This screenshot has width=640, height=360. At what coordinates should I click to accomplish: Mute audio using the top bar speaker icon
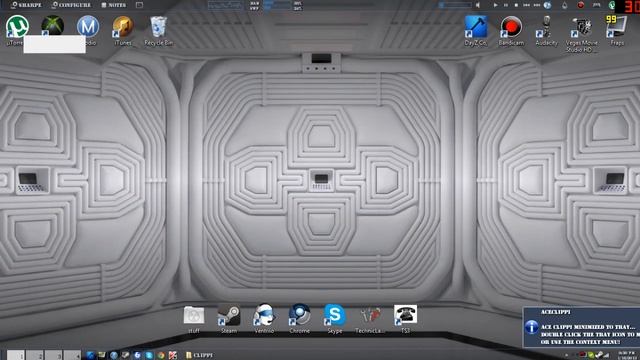pos(478,5)
